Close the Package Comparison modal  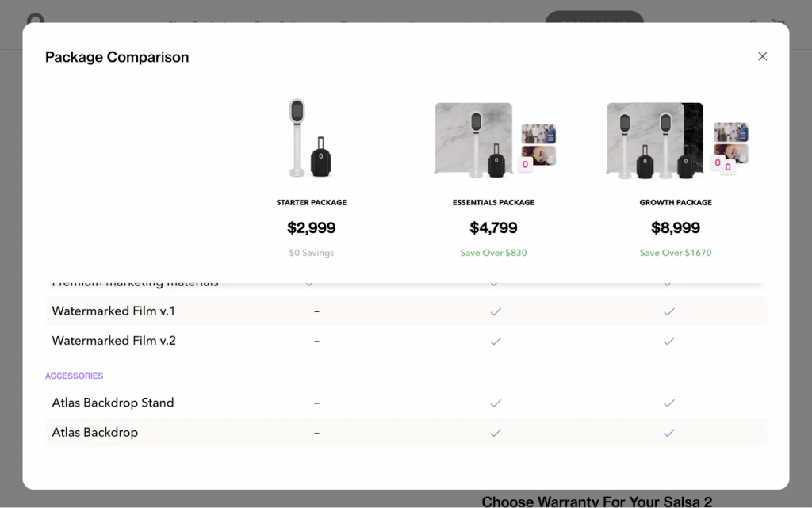[x=762, y=56]
